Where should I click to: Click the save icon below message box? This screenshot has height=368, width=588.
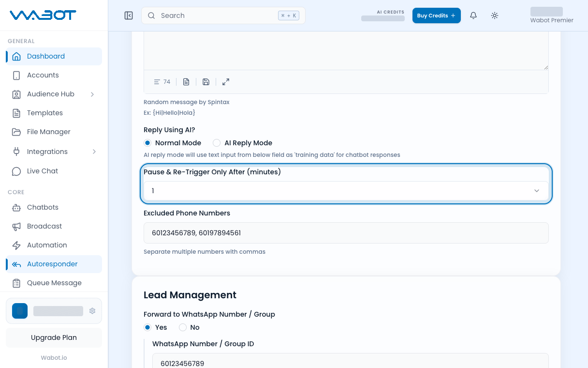coord(206,82)
